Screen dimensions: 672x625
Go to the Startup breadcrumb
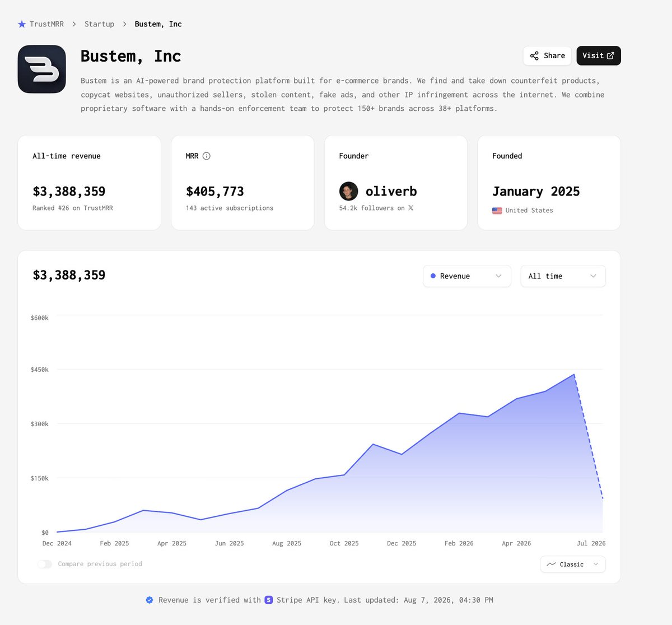click(x=99, y=24)
